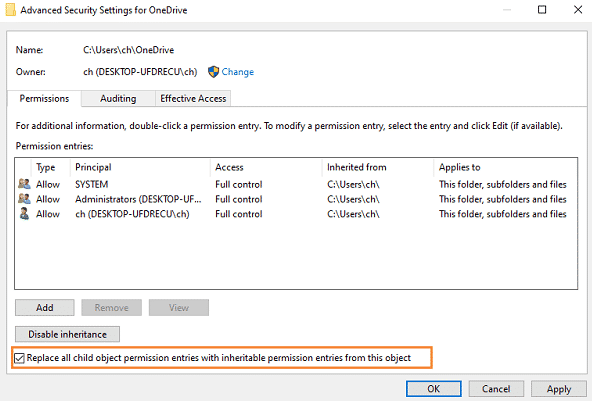Confirm with the OK button

click(433, 389)
